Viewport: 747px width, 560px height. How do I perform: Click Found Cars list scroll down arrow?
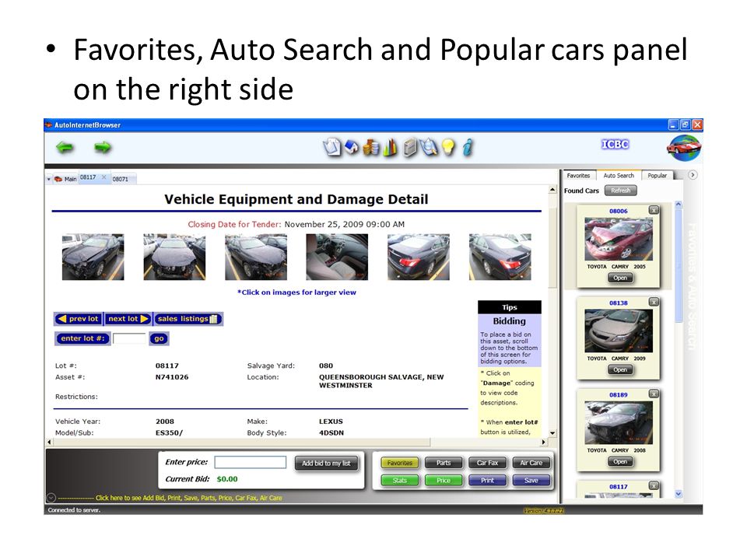pos(679,495)
